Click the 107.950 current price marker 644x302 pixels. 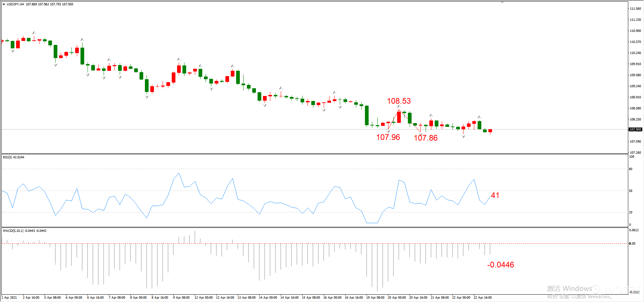click(x=635, y=130)
